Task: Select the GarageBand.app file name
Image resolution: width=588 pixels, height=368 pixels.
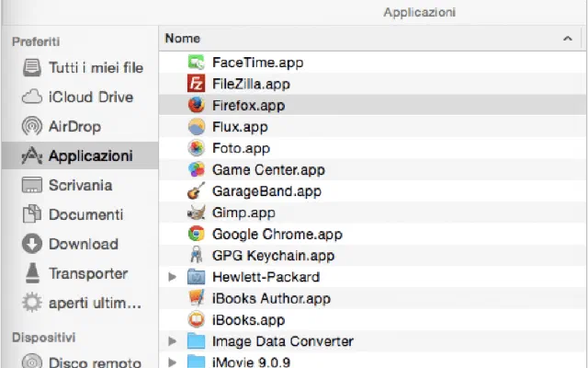Action: pyautogui.click(x=266, y=191)
